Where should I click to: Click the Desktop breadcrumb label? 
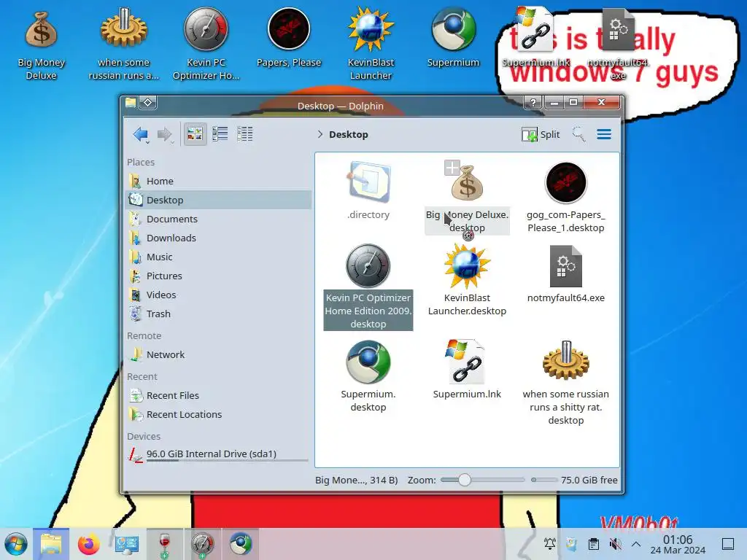[348, 135]
